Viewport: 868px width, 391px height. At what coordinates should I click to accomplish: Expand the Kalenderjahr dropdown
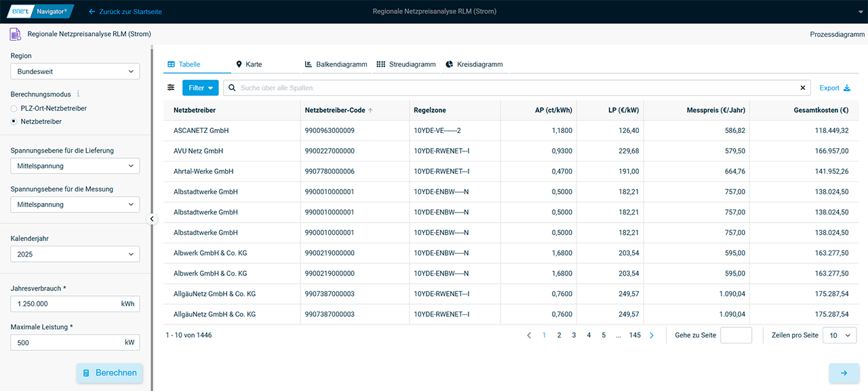pos(75,255)
